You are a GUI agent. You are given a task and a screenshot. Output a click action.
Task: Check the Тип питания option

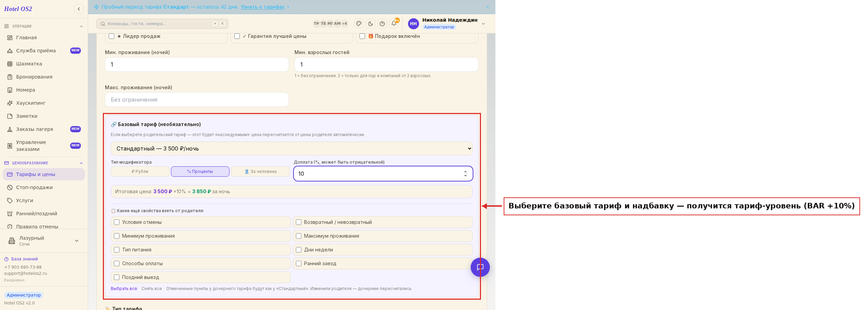pos(117,250)
